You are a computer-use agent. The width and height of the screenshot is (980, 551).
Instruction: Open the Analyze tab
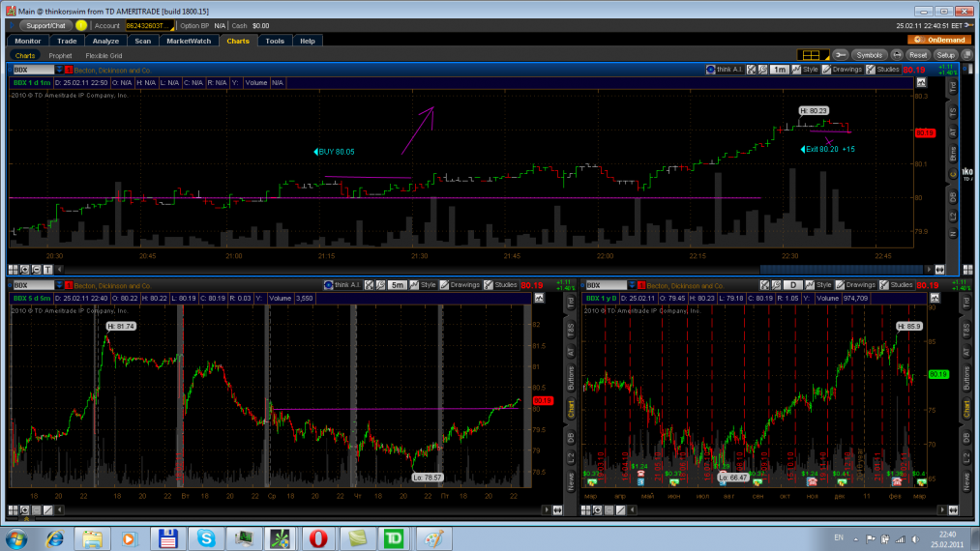click(x=105, y=41)
